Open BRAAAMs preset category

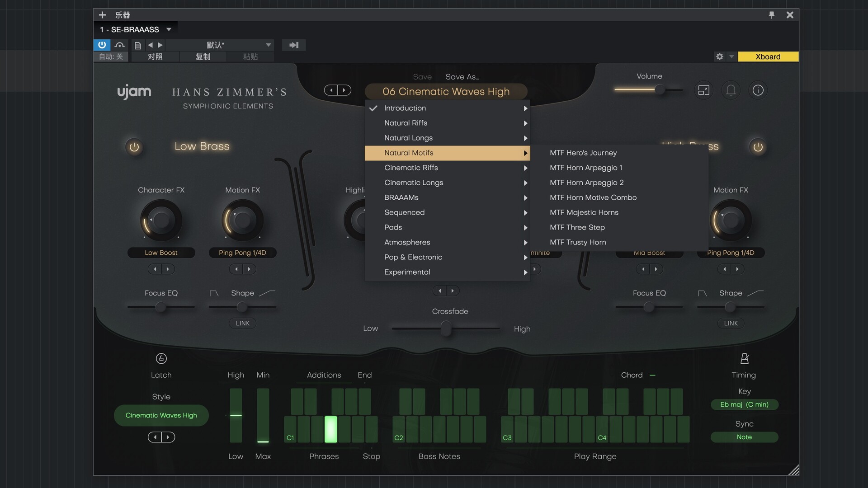click(x=447, y=197)
